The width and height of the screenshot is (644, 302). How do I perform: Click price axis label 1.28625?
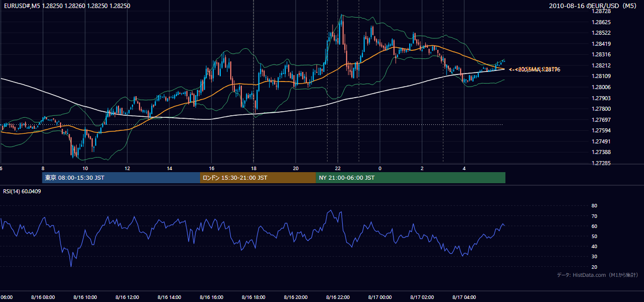(x=602, y=22)
